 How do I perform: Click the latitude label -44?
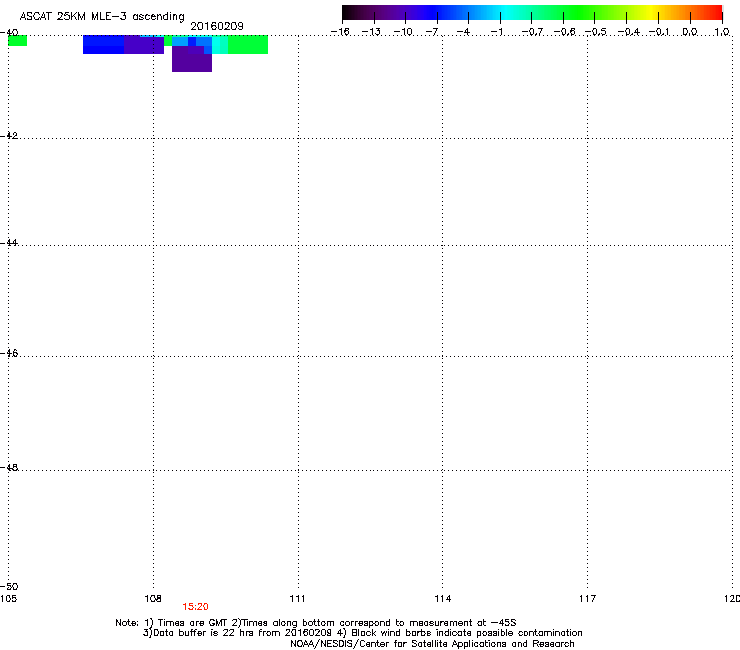click(x=9, y=243)
